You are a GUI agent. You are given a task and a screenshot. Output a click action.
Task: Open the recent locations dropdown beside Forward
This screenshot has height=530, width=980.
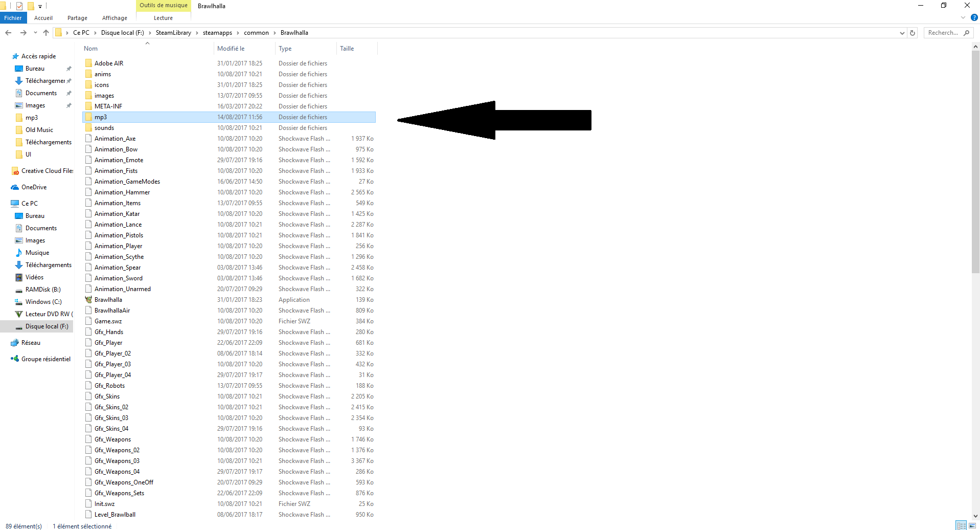click(35, 33)
